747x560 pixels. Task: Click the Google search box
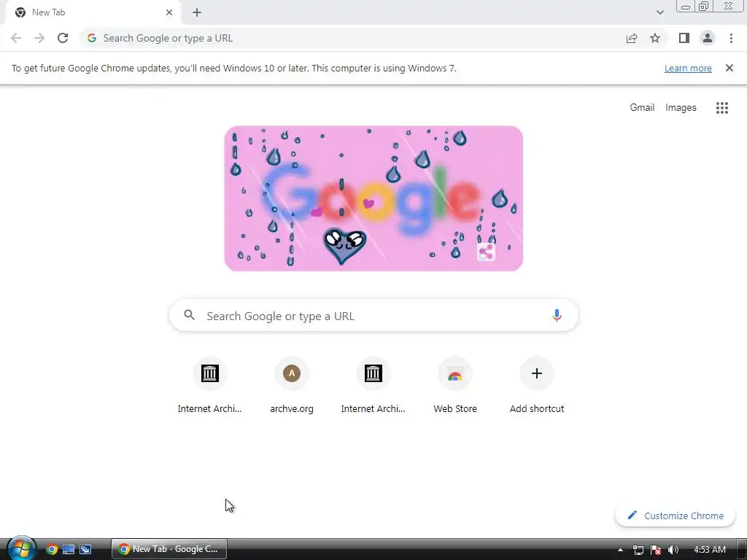[x=373, y=315]
